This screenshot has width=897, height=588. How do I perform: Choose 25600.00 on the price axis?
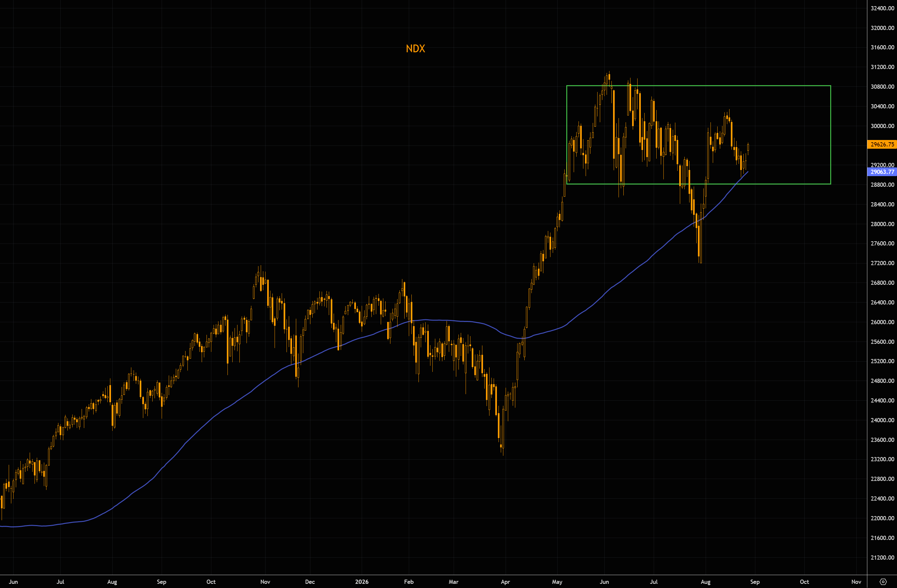[x=882, y=342]
